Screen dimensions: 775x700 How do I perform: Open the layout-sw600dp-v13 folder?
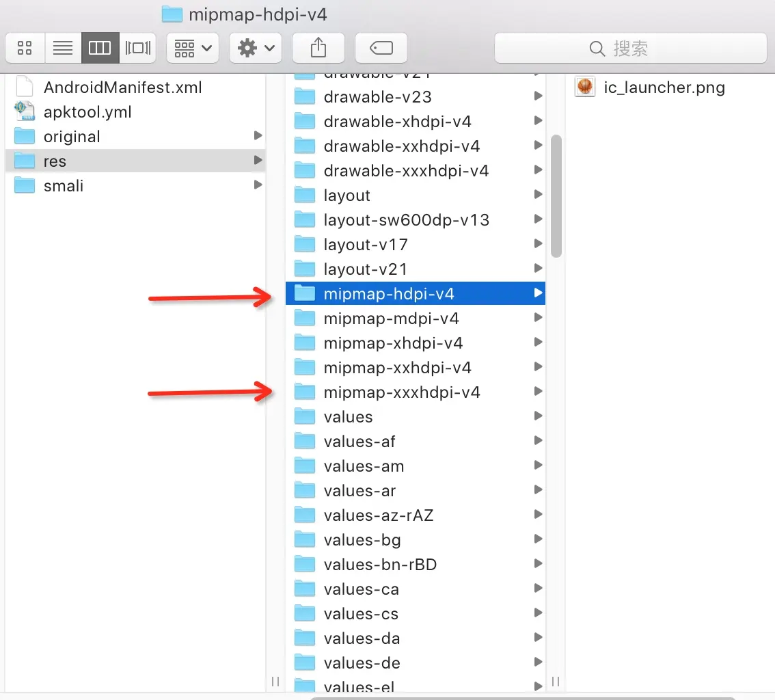point(416,220)
